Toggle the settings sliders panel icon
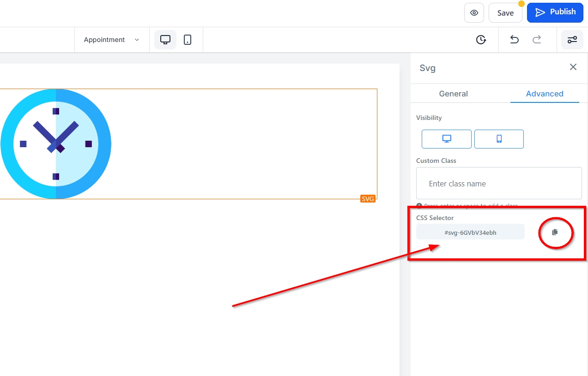The width and height of the screenshot is (588, 376). point(572,40)
